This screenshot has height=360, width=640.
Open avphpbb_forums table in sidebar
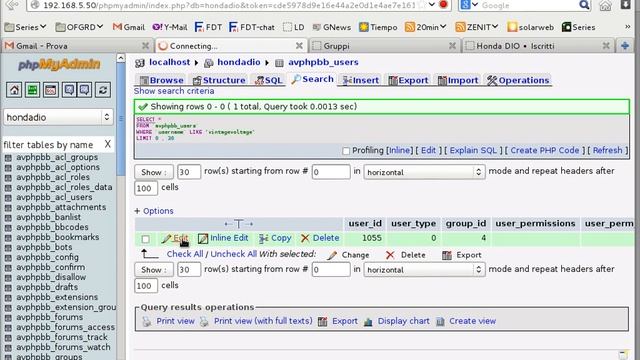pyautogui.click(x=49, y=317)
